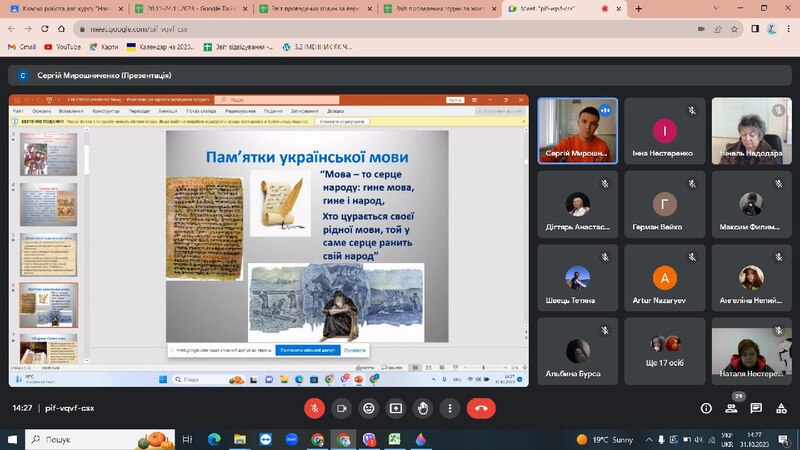800x450 pixels.
Task: Open the weather widget '19°C Sunny'
Action: tap(605, 439)
